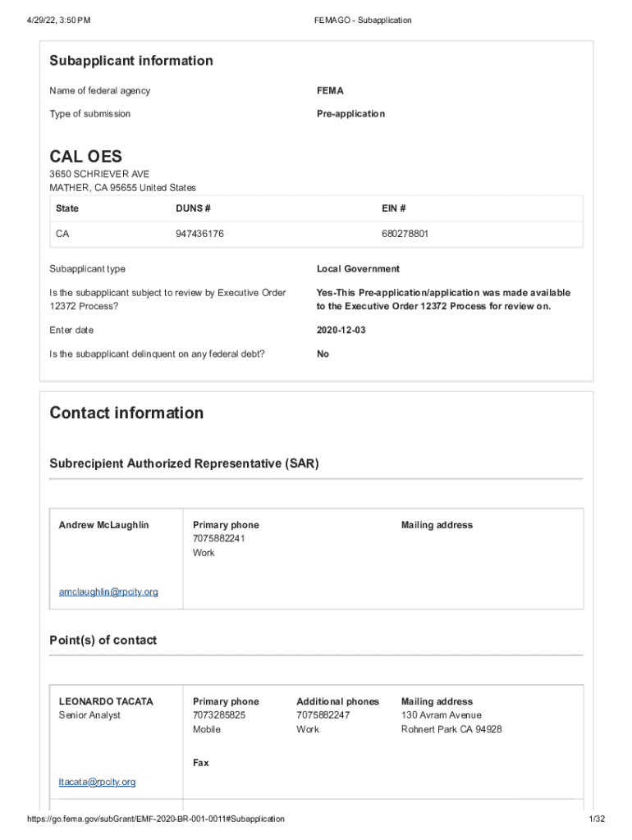Click the go.fema.gov URL in the footer
Viewport: 632px width, 840px height.
156,819
